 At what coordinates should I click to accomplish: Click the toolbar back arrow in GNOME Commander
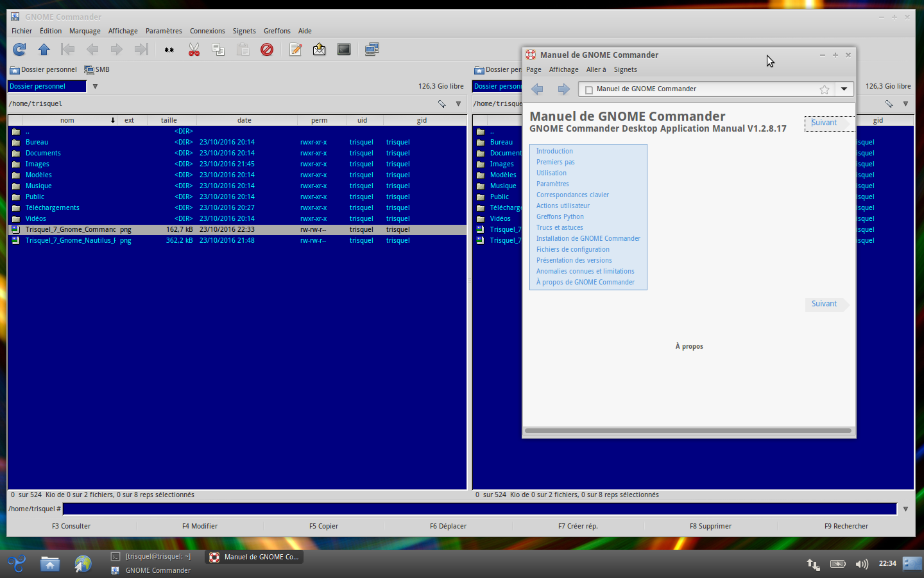pos(92,49)
